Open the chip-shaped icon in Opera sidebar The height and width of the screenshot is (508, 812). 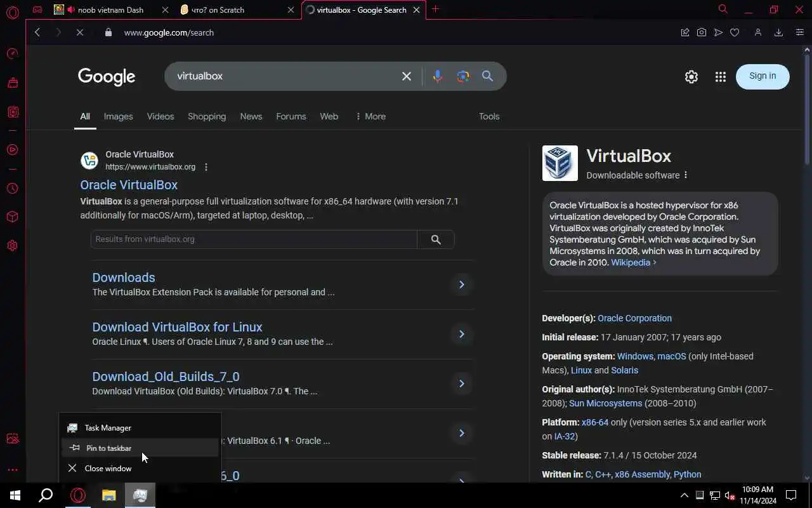[x=12, y=112]
